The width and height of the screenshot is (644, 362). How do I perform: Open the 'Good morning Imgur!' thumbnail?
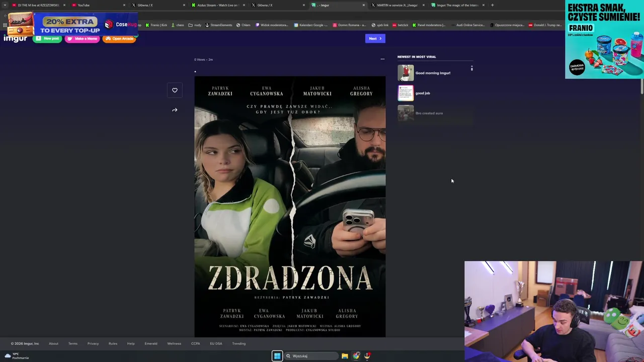click(406, 73)
